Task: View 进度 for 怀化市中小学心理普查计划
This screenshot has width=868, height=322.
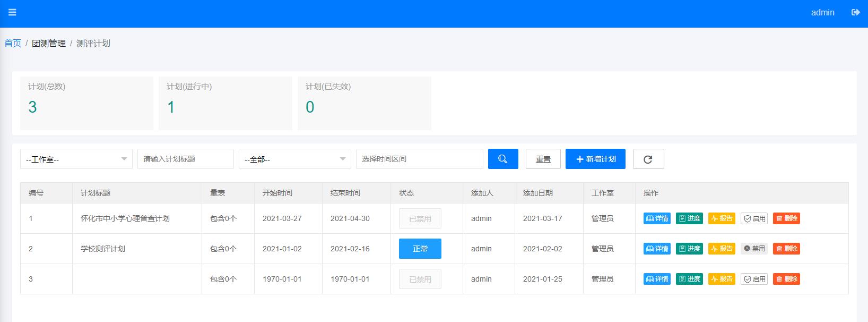Action: (x=689, y=218)
